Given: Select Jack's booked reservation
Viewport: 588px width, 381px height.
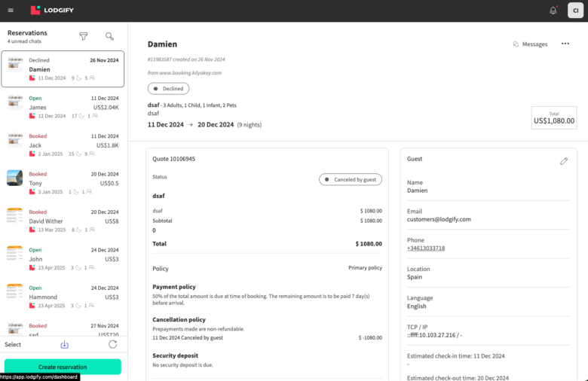Looking at the screenshot, I should [x=63, y=145].
